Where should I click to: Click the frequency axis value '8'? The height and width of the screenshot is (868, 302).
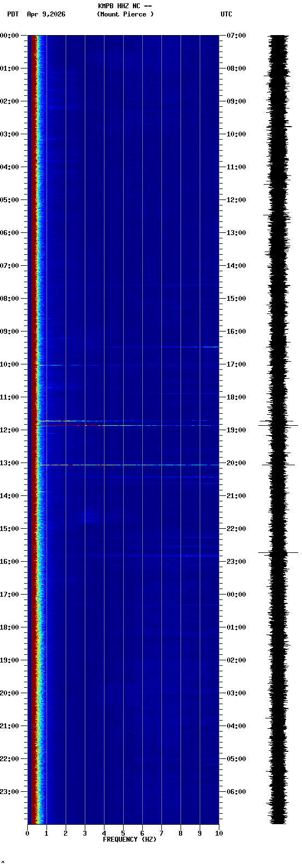tap(181, 833)
